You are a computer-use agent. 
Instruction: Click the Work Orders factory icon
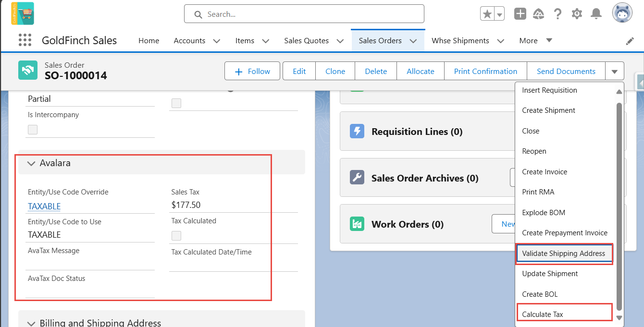tap(357, 224)
